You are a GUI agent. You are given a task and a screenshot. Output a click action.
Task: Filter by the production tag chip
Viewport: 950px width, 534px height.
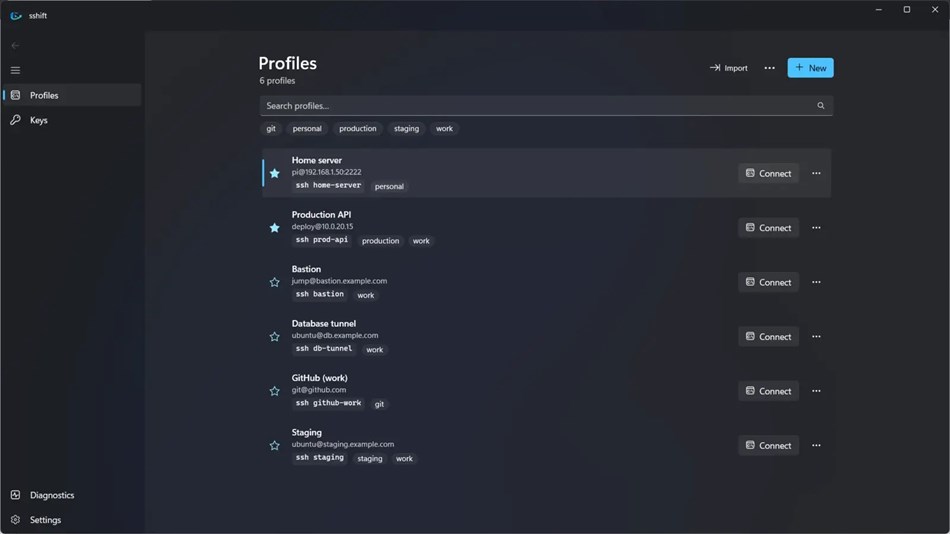click(357, 128)
